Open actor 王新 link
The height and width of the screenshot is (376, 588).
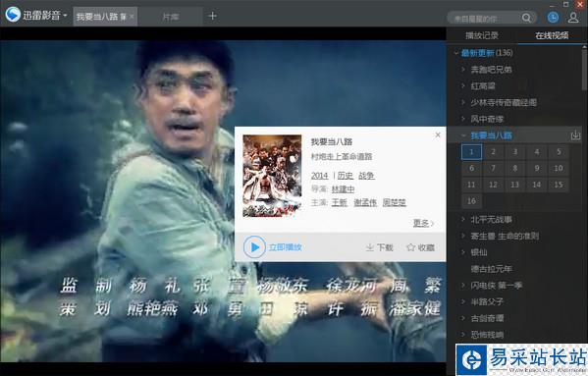(x=340, y=202)
